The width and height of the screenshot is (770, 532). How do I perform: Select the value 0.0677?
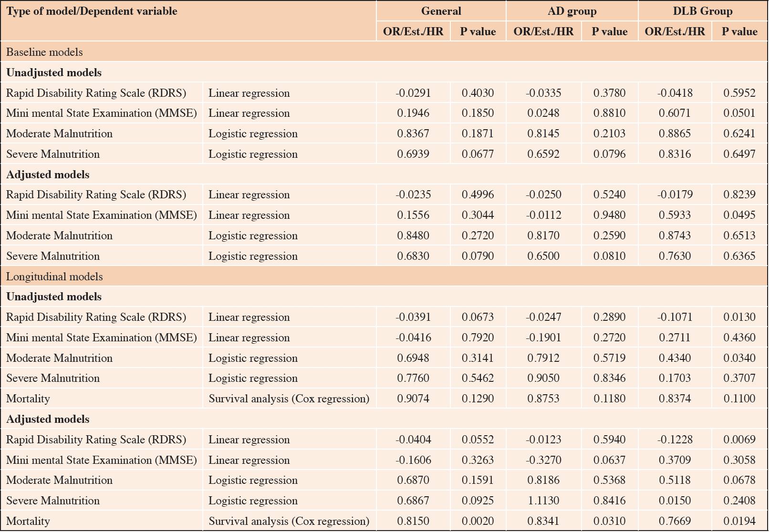(x=478, y=154)
